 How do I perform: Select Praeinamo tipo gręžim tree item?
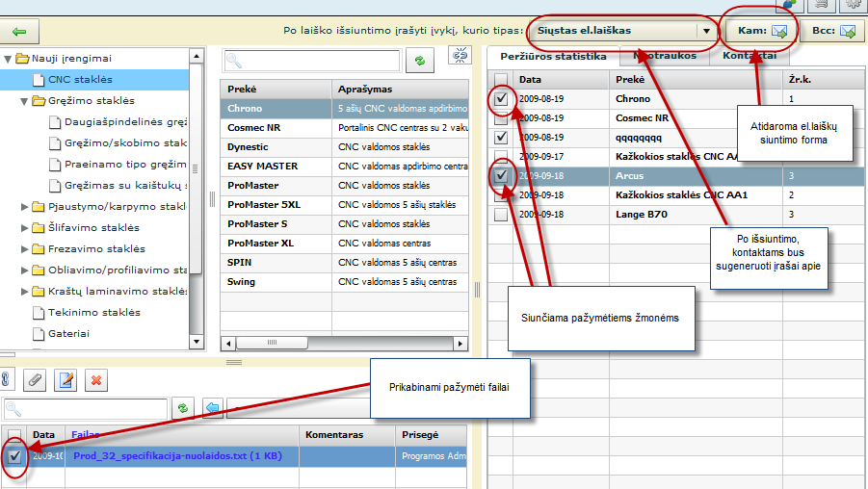point(125,165)
